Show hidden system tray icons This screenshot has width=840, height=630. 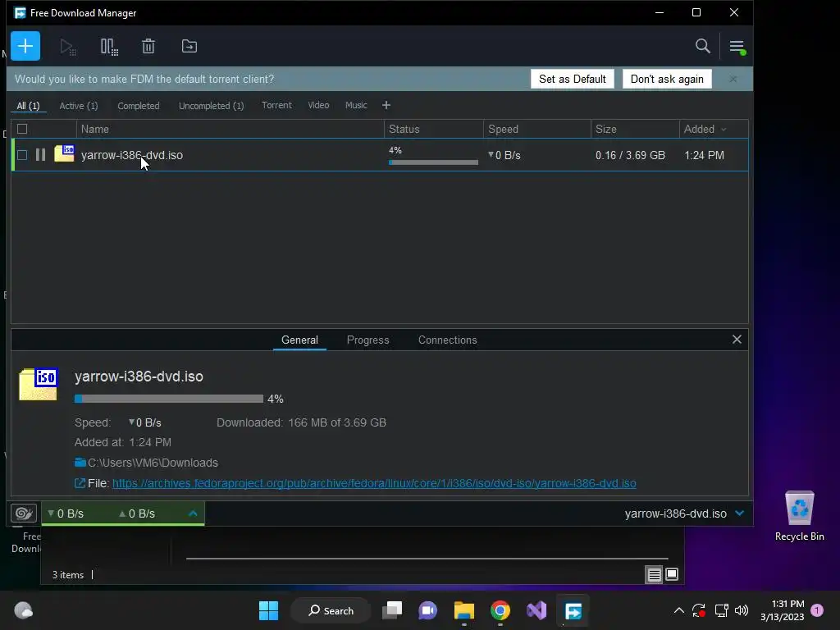coord(678,610)
